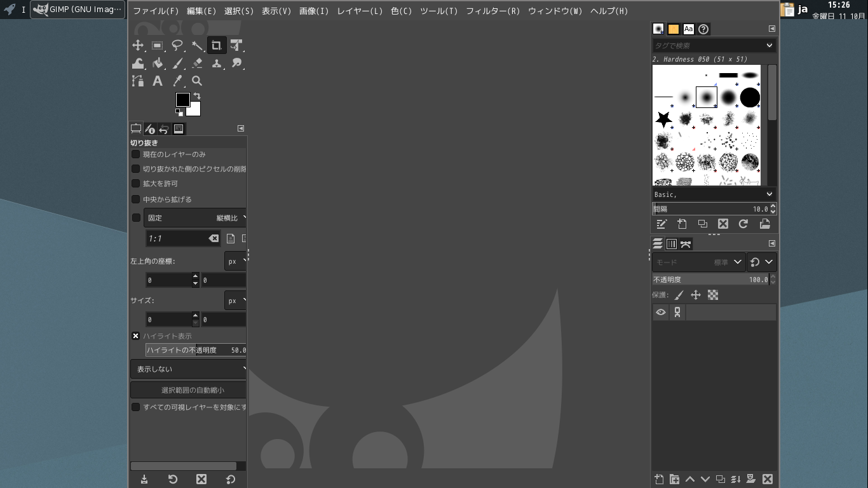
Task: Save the tool preset
Action: 144,479
